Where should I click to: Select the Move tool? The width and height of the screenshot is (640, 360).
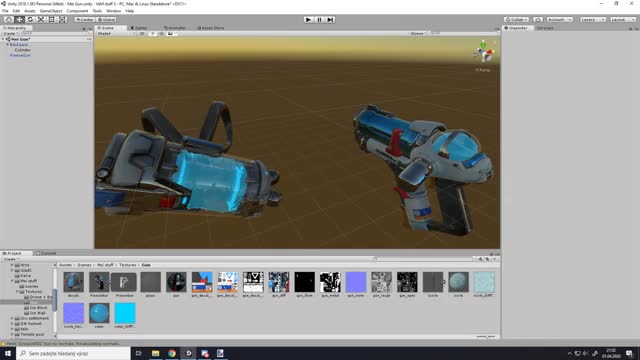coord(19,20)
